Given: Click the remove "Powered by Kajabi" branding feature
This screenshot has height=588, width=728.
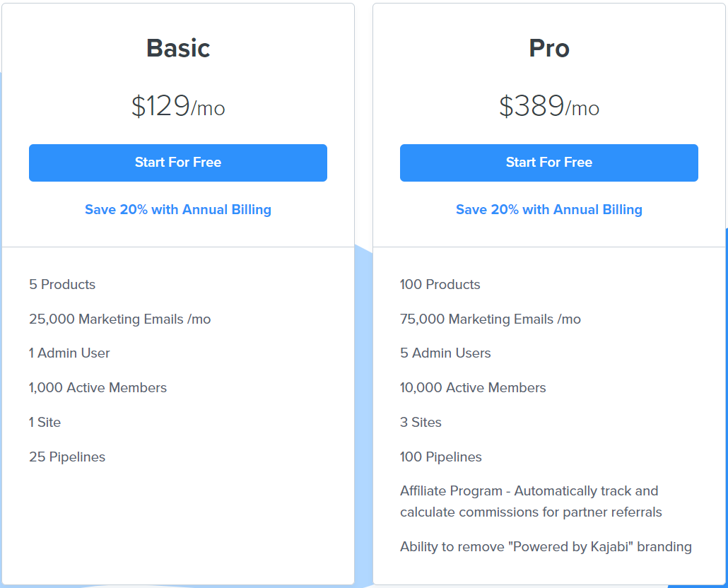Looking at the screenshot, I should [x=546, y=547].
